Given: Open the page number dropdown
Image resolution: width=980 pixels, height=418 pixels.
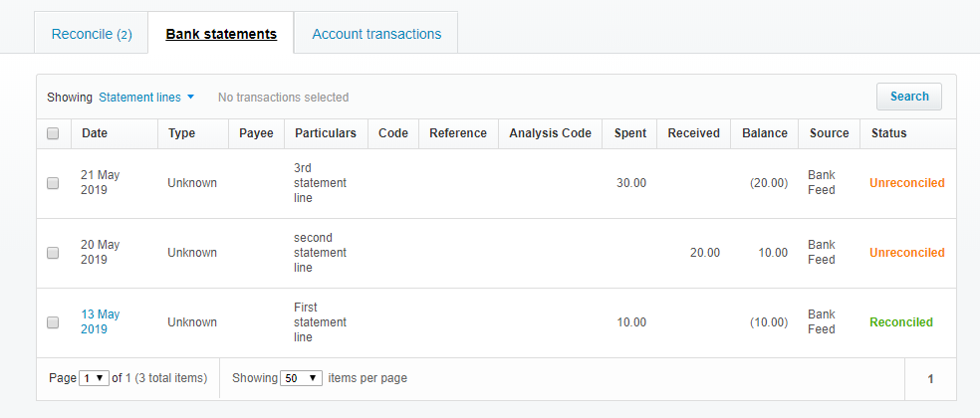Looking at the screenshot, I should [94, 378].
